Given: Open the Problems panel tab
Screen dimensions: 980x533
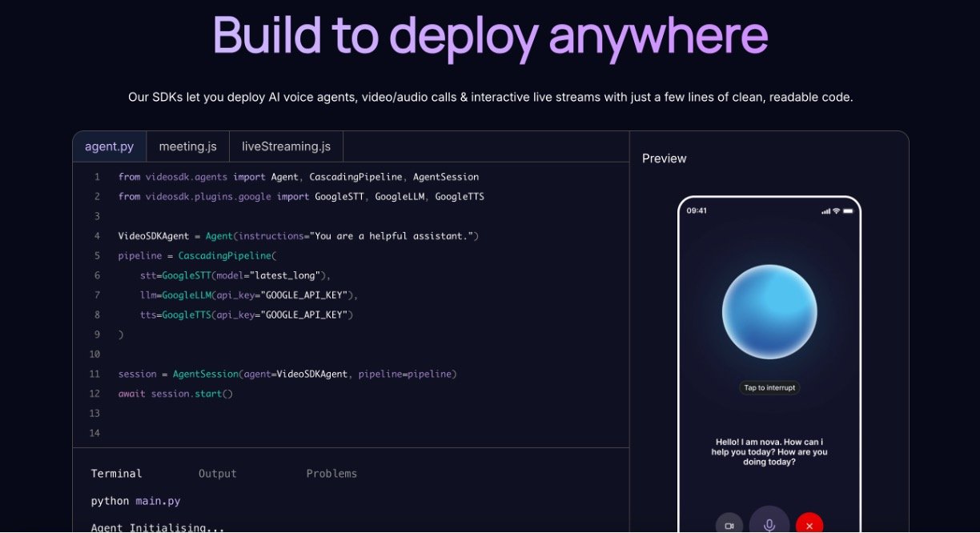Looking at the screenshot, I should 331,474.
